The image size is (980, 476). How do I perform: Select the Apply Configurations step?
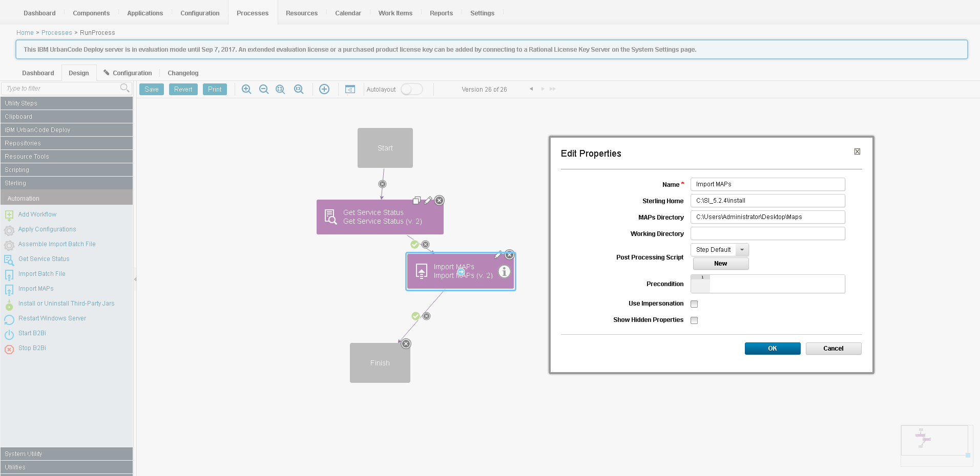click(x=47, y=229)
